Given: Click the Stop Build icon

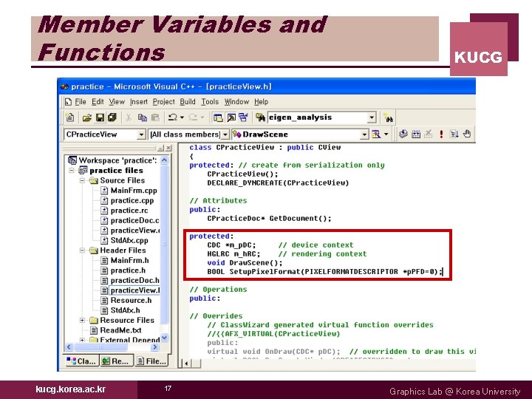Looking at the screenshot, I should coord(429,134).
